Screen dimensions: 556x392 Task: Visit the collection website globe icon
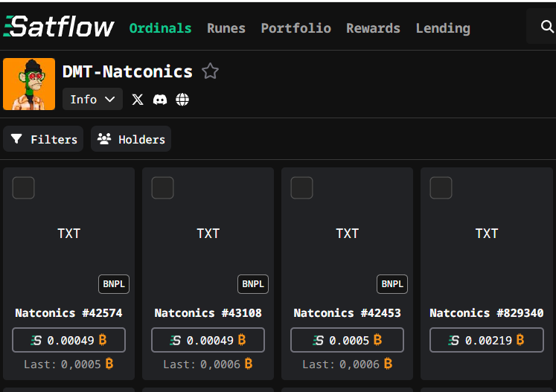(182, 100)
